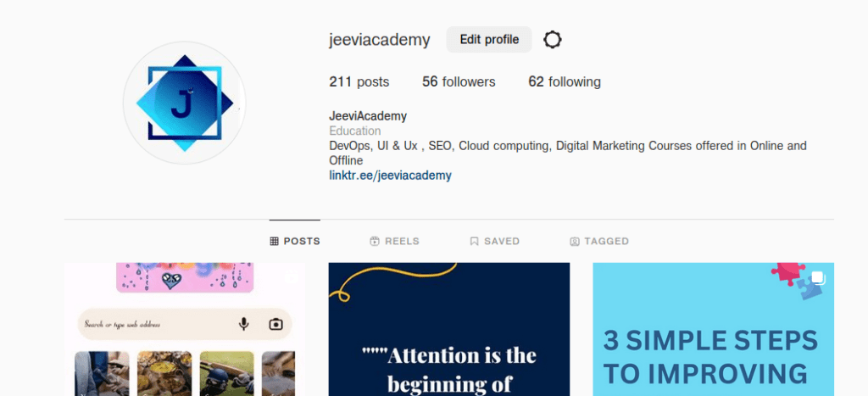Open the first post with the search bar
This screenshot has height=396, width=868.
pos(184,329)
